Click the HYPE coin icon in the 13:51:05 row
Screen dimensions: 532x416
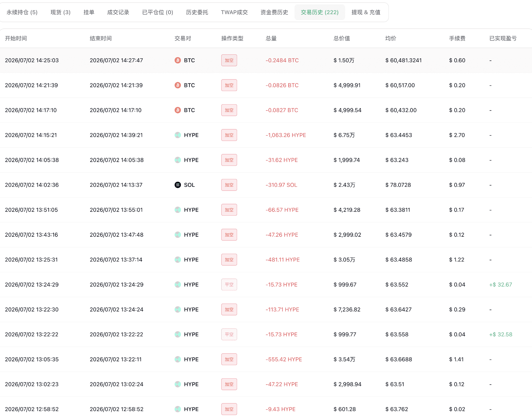(178, 210)
